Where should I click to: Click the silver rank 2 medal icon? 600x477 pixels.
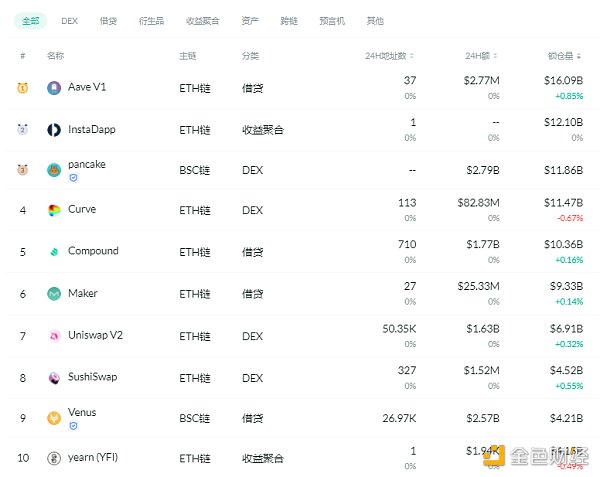click(23, 129)
